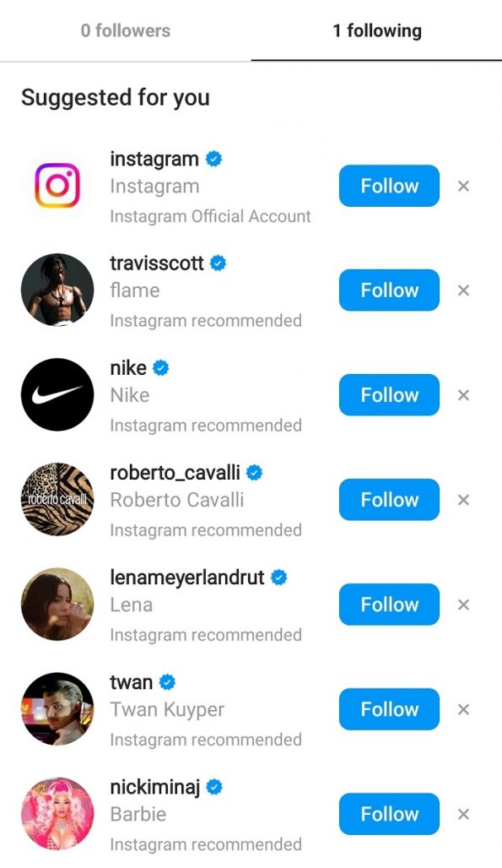502x868 pixels.
Task: Open the twan username link
Action: point(131,681)
